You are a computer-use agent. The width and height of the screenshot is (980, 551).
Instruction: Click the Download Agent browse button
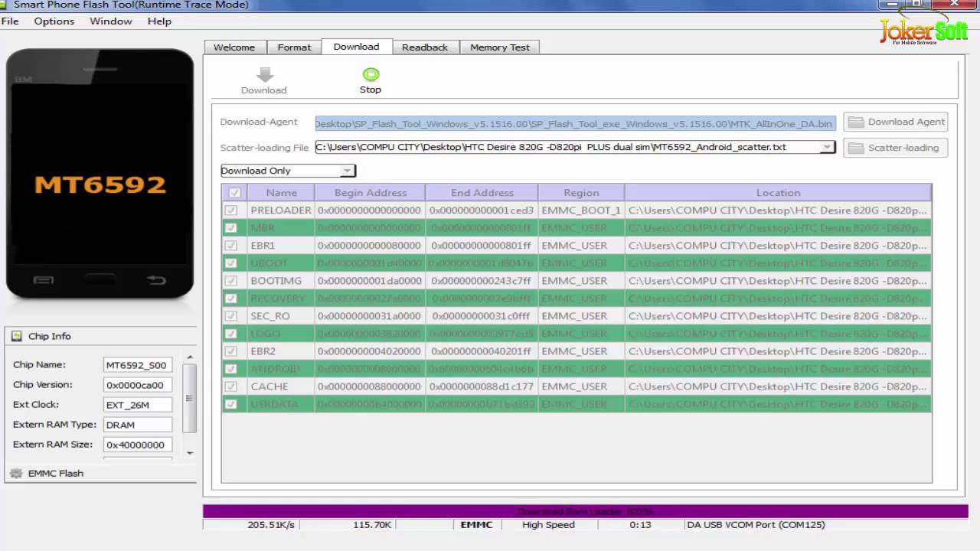point(896,122)
